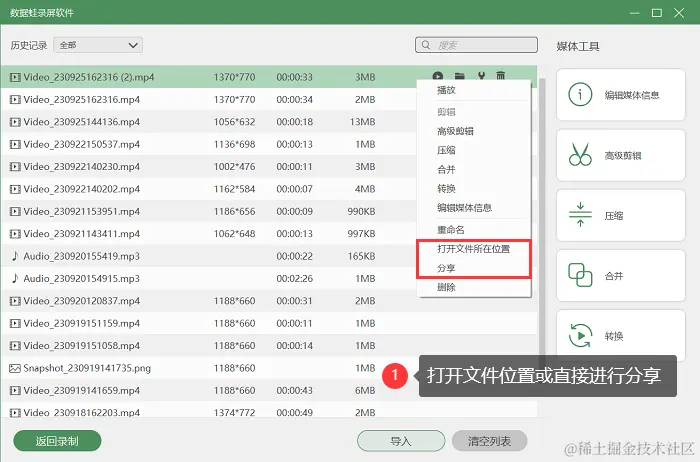The height and width of the screenshot is (462, 700).
Task: Click image icon of Snapshot_230919141735.png
Action: (15, 368)
